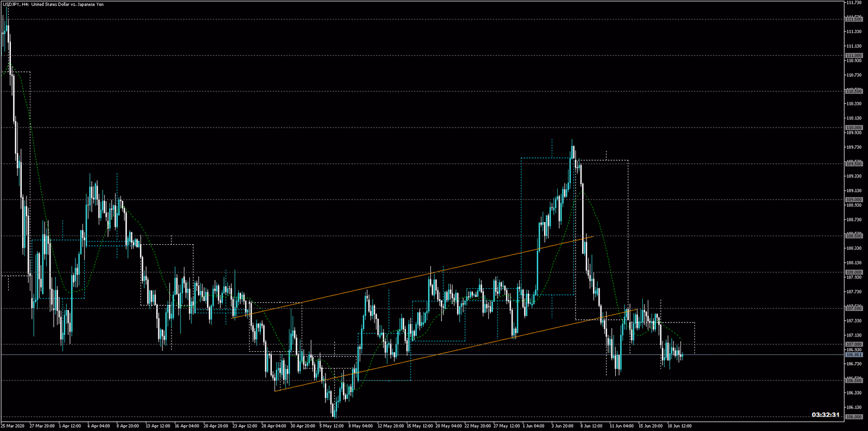Click the 110.000 level label on price scale
Image resolution: width=868 pixels, height=431 pixels.
853,128
